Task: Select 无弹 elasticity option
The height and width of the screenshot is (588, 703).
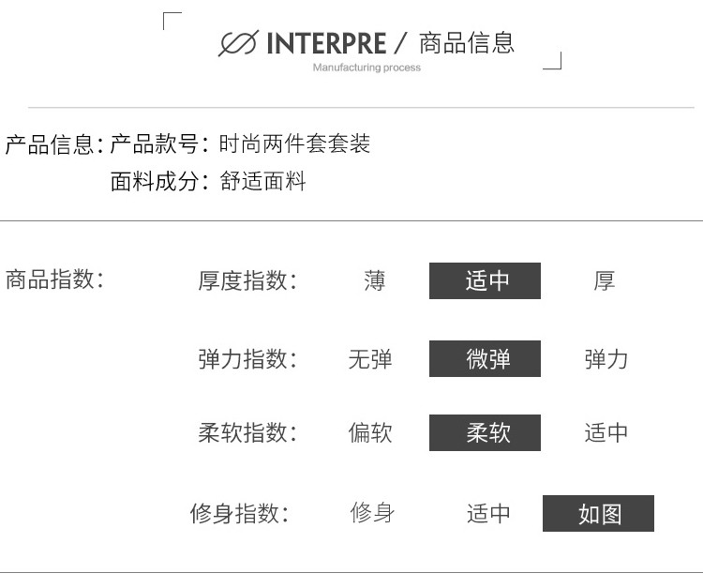Action: click(x=370, y=359)
